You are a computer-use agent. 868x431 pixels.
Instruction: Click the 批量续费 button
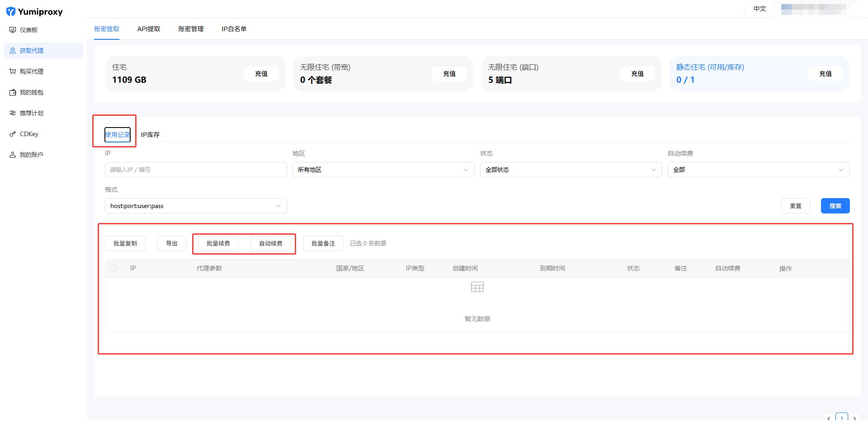coord(218,243)
